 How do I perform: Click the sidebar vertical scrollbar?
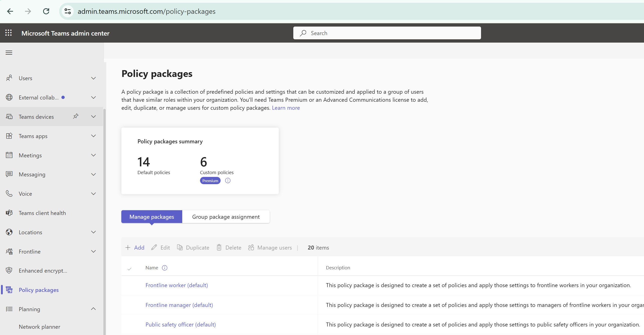pos(105,200)
